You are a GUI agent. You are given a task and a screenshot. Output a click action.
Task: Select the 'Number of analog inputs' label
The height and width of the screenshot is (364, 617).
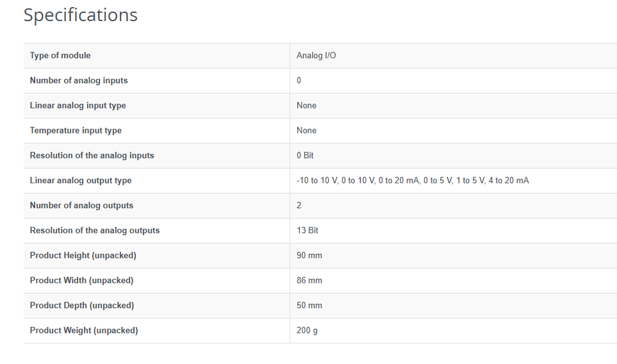79,81
